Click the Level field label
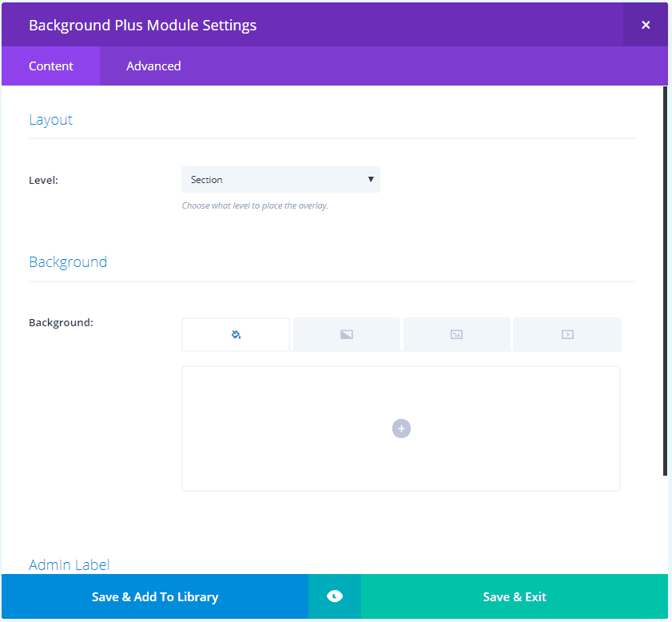 point(43,181)
